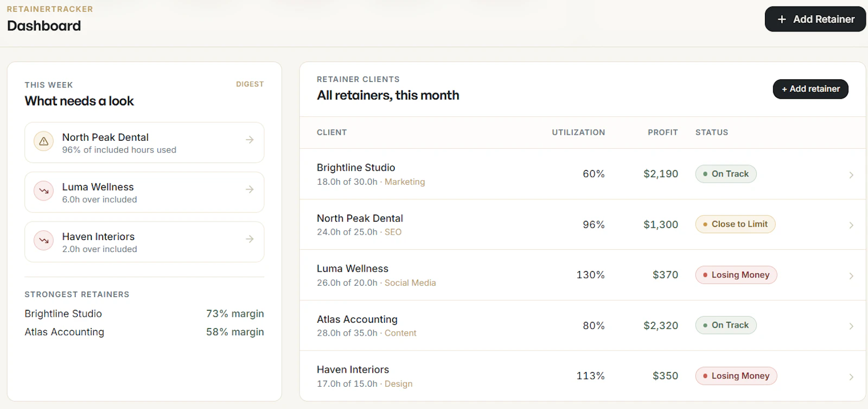Select Luma Wellness client name in table
This screenshot has height=409, width=868.
pyautogui.click(x=353, y=269)
